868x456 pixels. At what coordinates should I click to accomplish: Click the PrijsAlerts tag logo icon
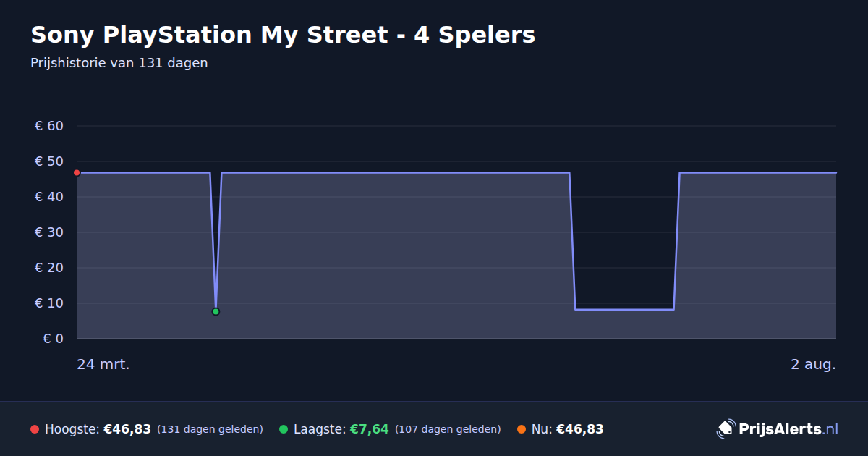tap(726, 429)
